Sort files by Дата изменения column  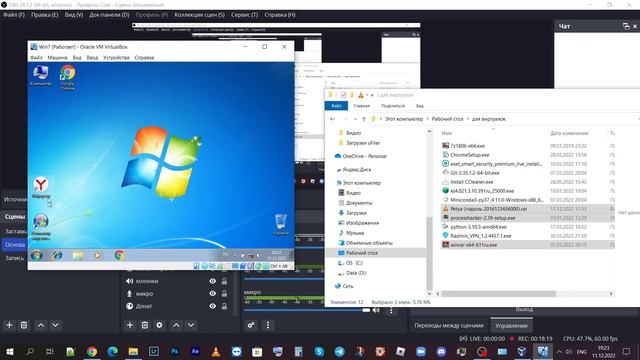coord(569,133)
